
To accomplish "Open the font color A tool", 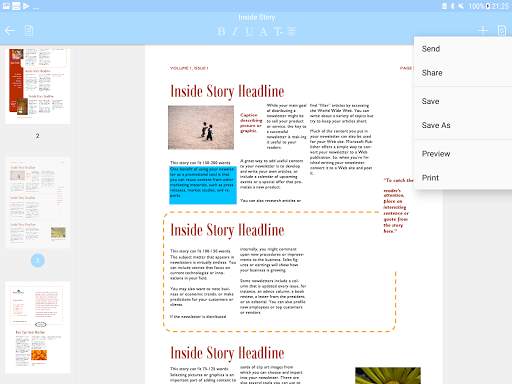I will pyautogui.click(x=263, y=32).
